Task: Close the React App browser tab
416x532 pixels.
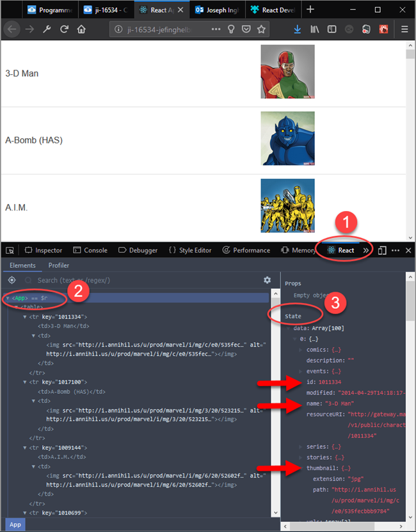Action: point(180,10)
